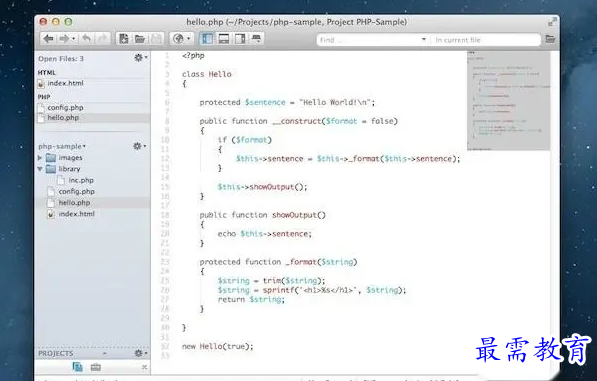The image size is (597, 381).
Task: Switch to the Toolbox tab icon
Action: [x=96, y=367]
